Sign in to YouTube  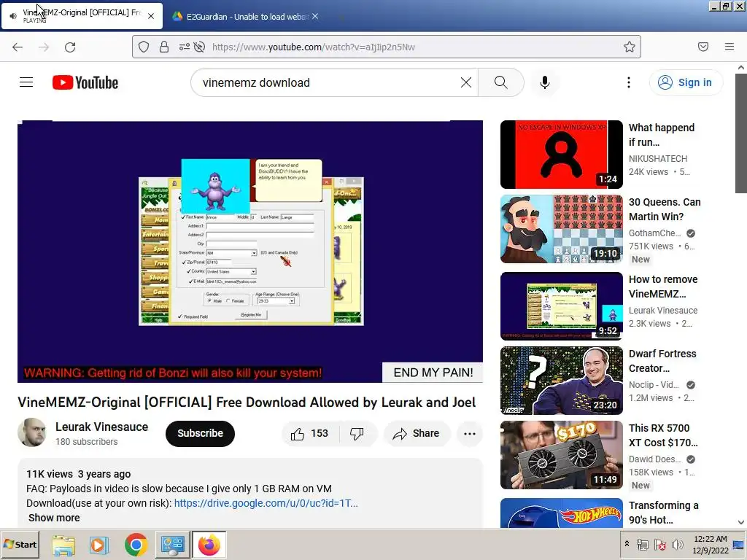coord(686,82)
